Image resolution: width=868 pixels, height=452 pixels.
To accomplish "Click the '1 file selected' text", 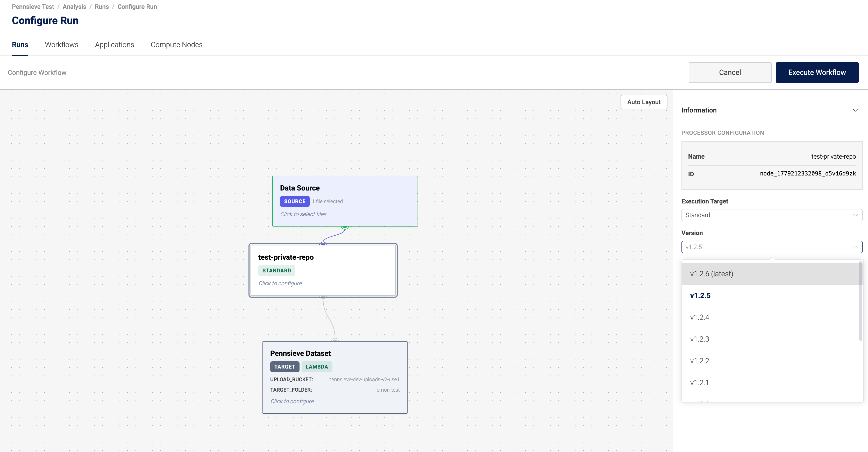I will [x=327, y=201].
